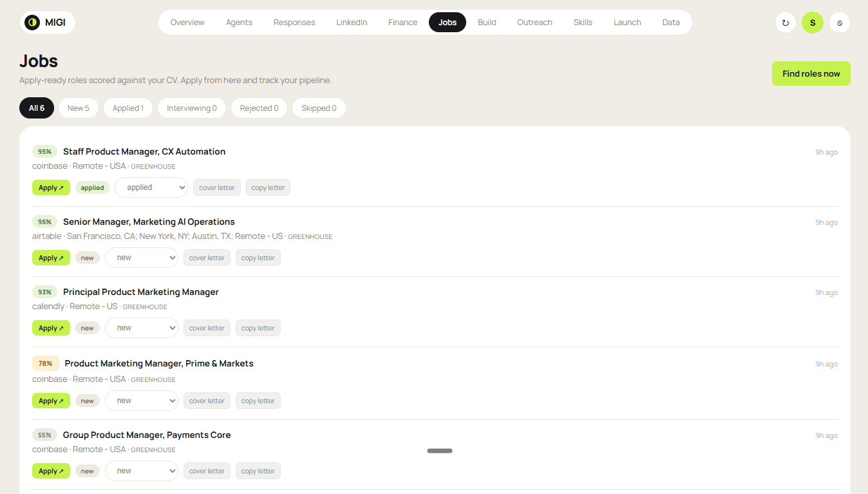This screenshot has height=494, width=868.
Task: Select the Finance tab
Action: [403, 23]
